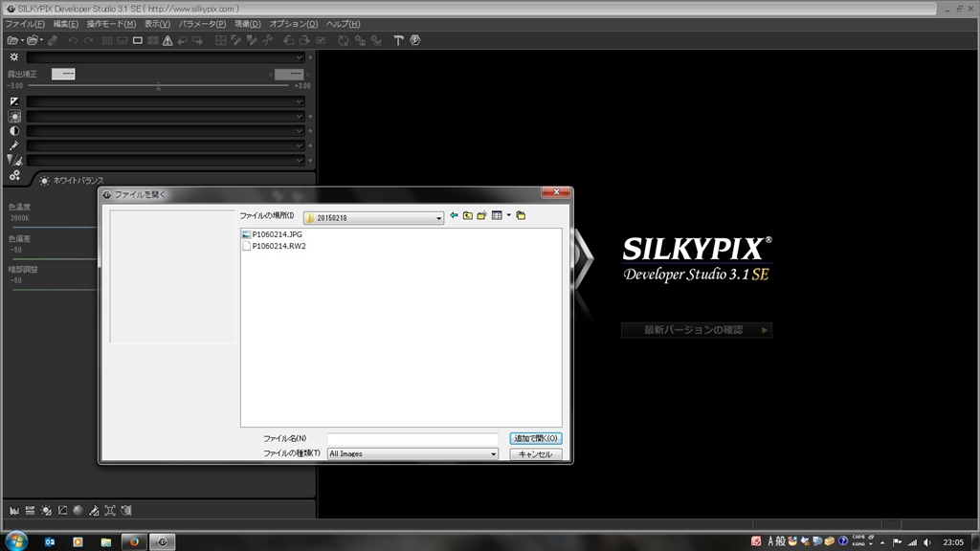The width and height of the screenshot is (980, 551).
Task: Click the refresh arrows toolbar icon
Action: tap(344, 40)
